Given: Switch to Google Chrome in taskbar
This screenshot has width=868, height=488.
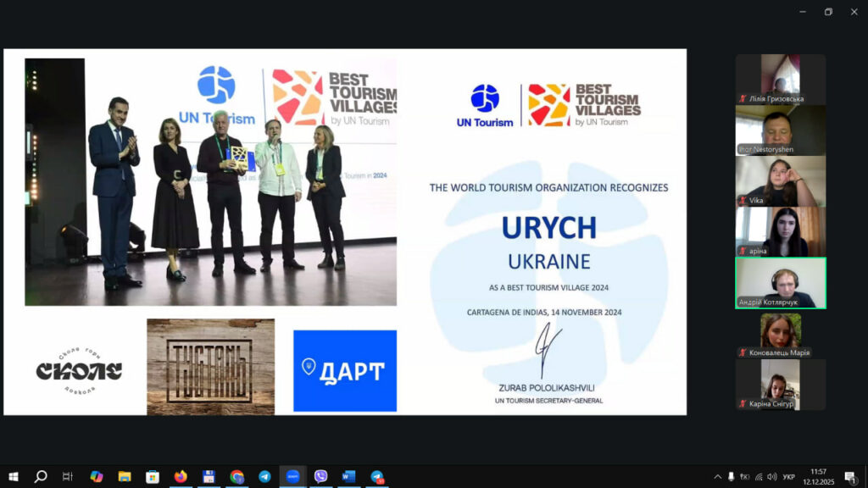Looking at the screenshot, I should [x=236, y=476].
